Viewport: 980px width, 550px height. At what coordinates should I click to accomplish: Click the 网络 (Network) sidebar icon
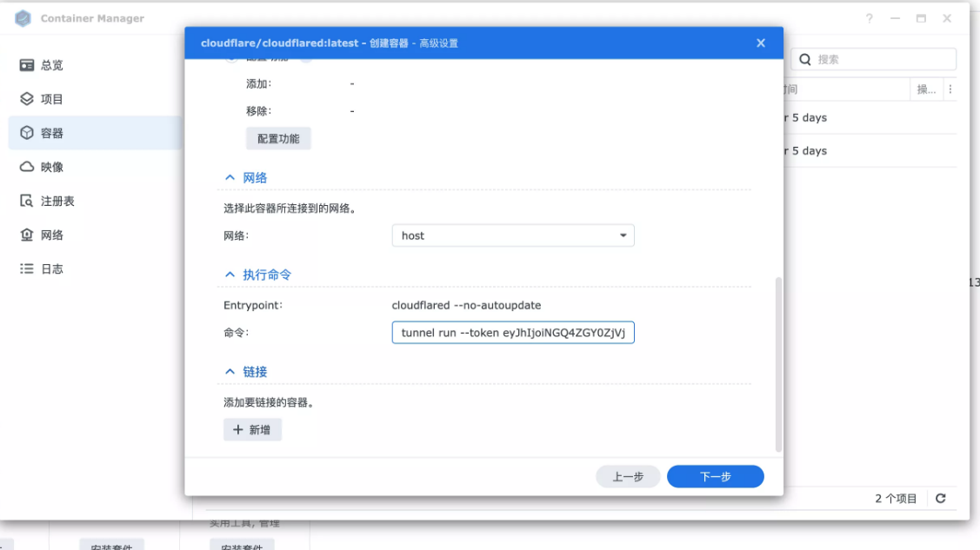coord(23,234)
